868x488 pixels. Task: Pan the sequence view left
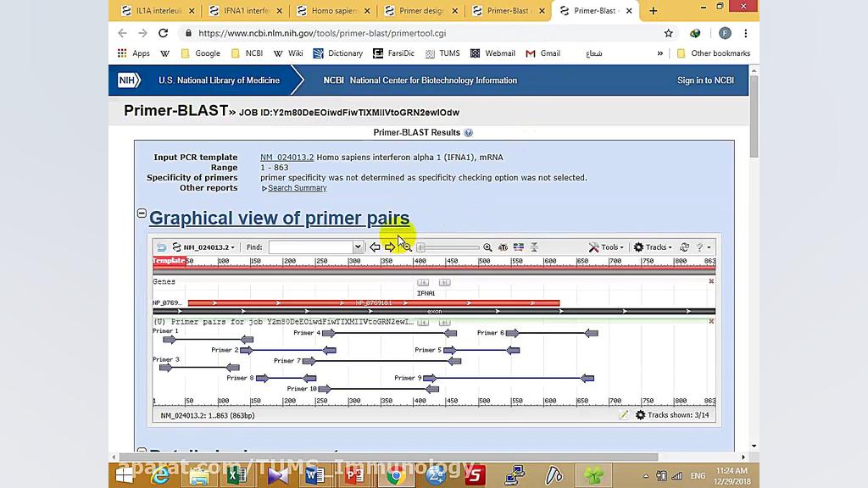(375, 247)
